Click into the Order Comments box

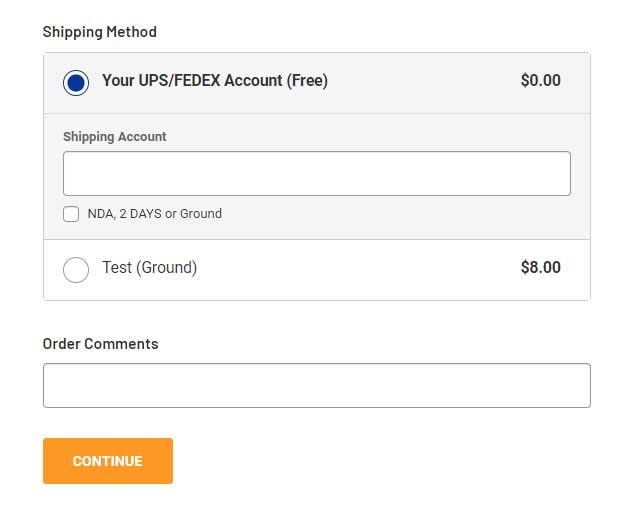(317, 386)
